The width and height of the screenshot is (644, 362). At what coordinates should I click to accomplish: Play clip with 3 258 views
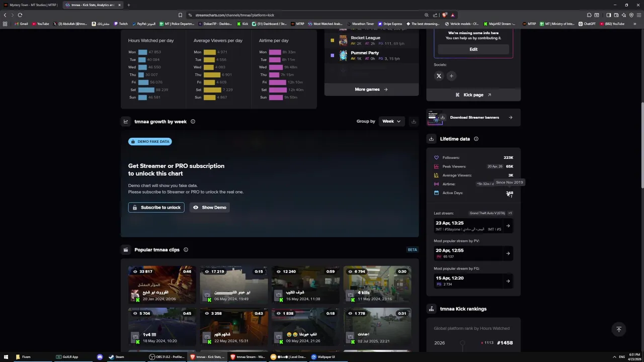(233, 327)
